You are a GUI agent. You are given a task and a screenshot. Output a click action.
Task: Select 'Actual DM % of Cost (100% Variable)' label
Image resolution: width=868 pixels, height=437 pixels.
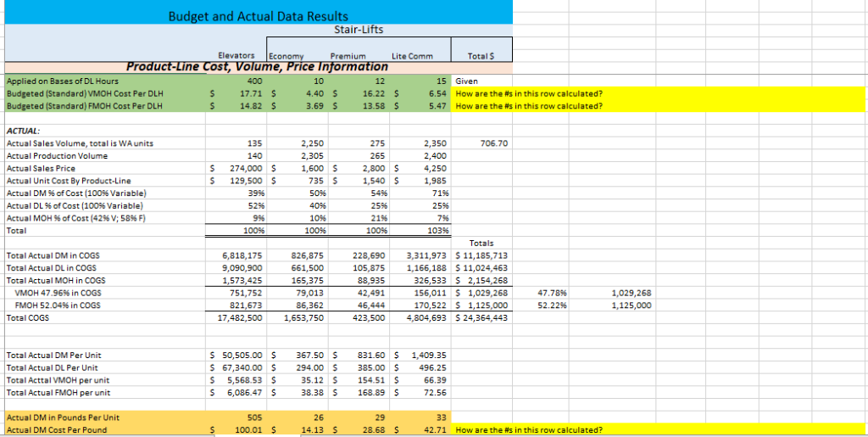75,193
